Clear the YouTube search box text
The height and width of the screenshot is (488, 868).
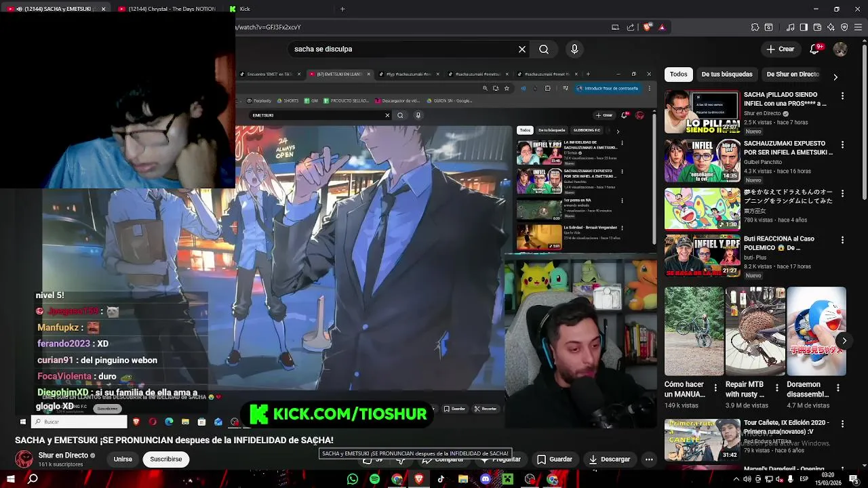[522, 49]
